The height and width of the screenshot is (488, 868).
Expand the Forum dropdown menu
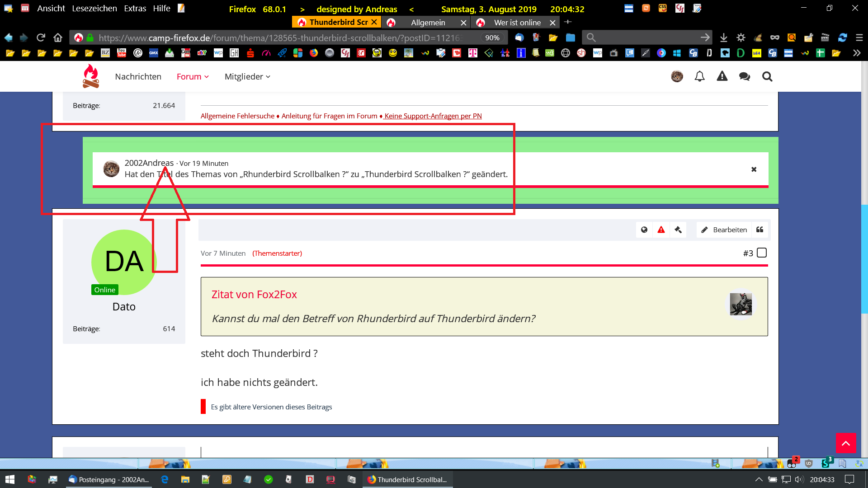(193, 76)
